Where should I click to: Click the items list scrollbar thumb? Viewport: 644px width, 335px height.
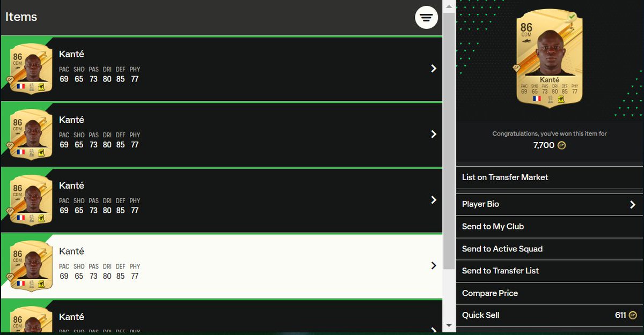(449, 140)
